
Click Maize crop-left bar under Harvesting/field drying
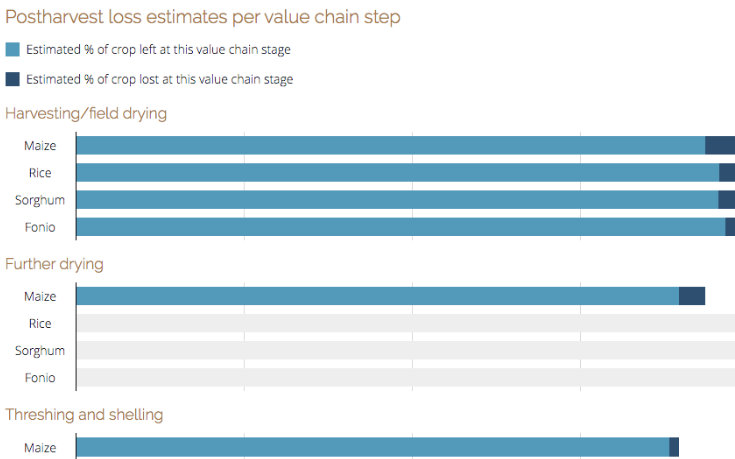click(x=390, y=146)
